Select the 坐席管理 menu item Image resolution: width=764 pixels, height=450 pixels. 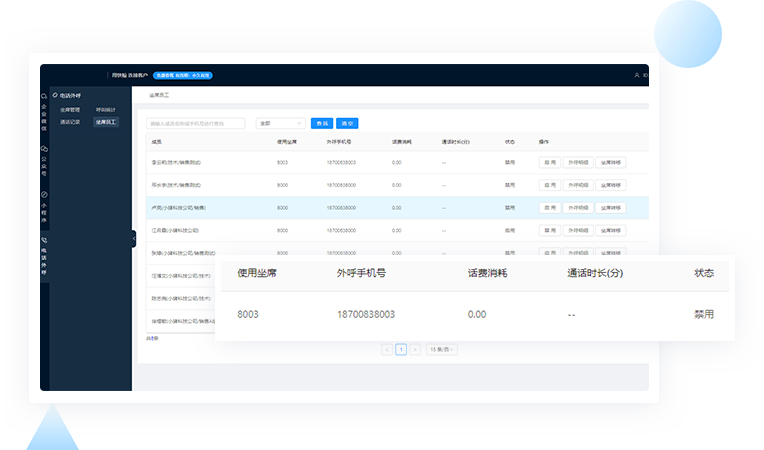pyautogui.click(x=69, y=109)
